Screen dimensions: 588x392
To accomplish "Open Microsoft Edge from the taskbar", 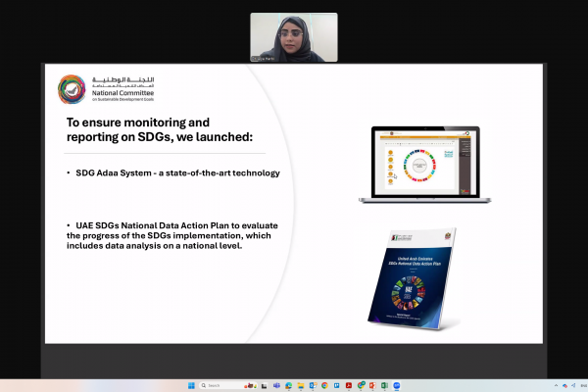I will tap(289, 385).
